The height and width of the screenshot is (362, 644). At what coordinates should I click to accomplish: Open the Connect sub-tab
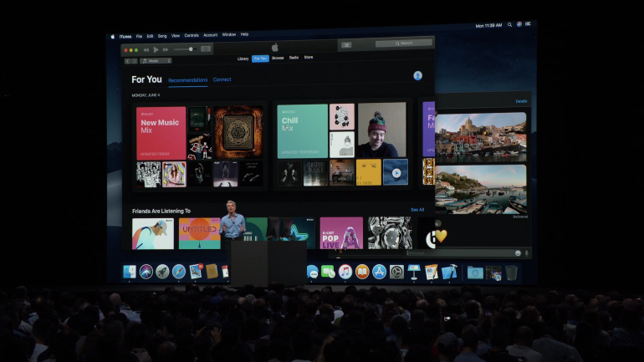[x=222, y=79]
